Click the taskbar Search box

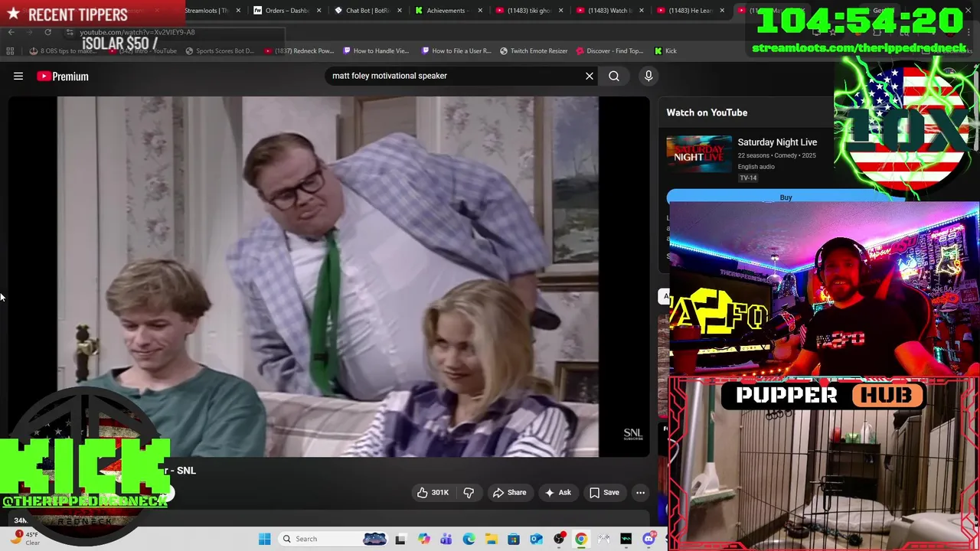[x=333, y=539]
